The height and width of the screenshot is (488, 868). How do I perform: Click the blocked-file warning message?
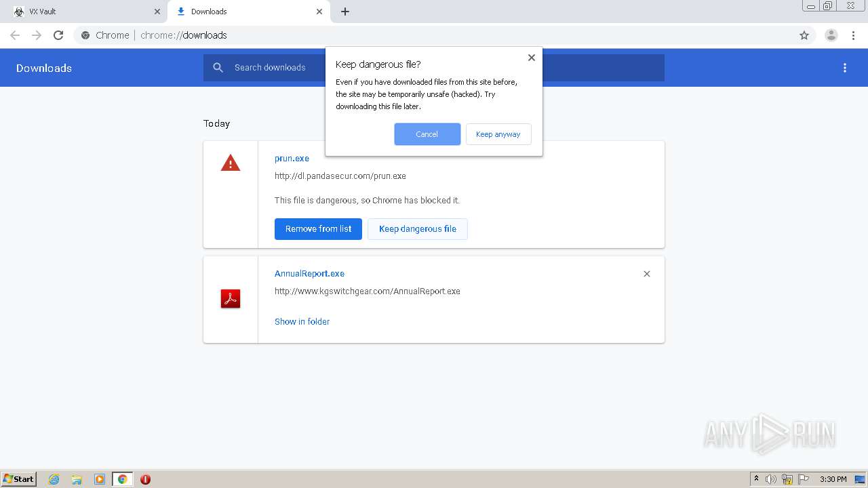coord(367,201)
